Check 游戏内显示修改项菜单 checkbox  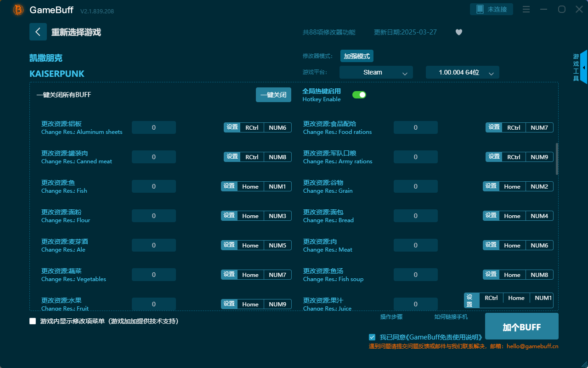33,321
